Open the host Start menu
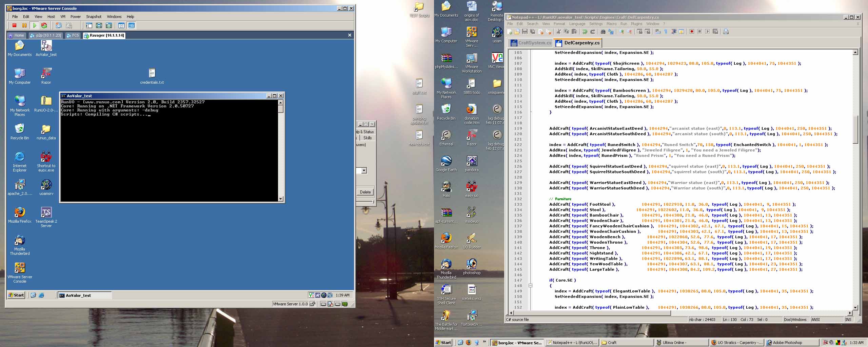Image resolution: width=868 pixels, height=347 pixels. [x=443, y=343]
